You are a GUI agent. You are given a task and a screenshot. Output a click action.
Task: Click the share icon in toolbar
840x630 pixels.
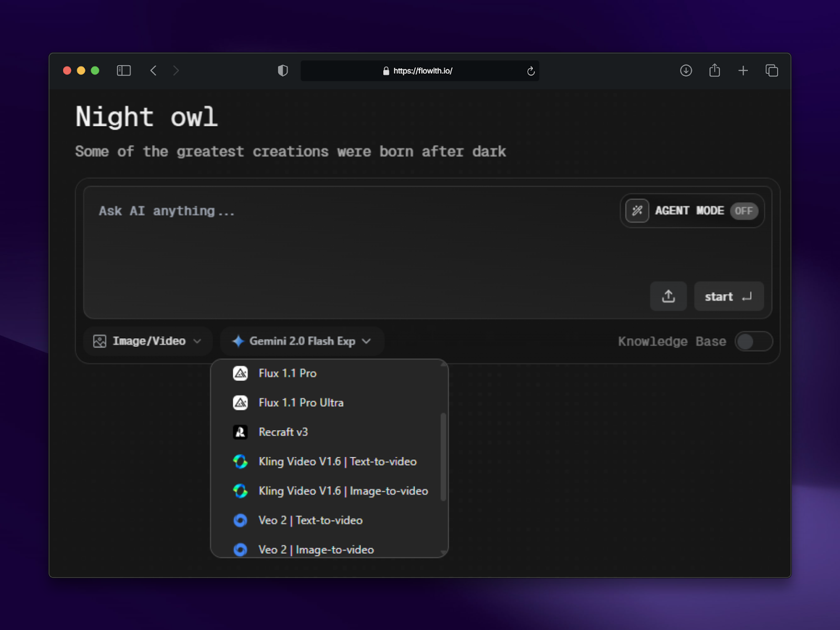pos(715,70)
